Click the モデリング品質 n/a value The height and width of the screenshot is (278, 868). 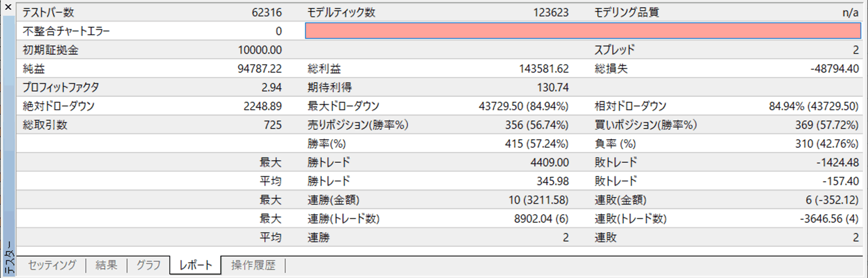(x=850, y=12)
